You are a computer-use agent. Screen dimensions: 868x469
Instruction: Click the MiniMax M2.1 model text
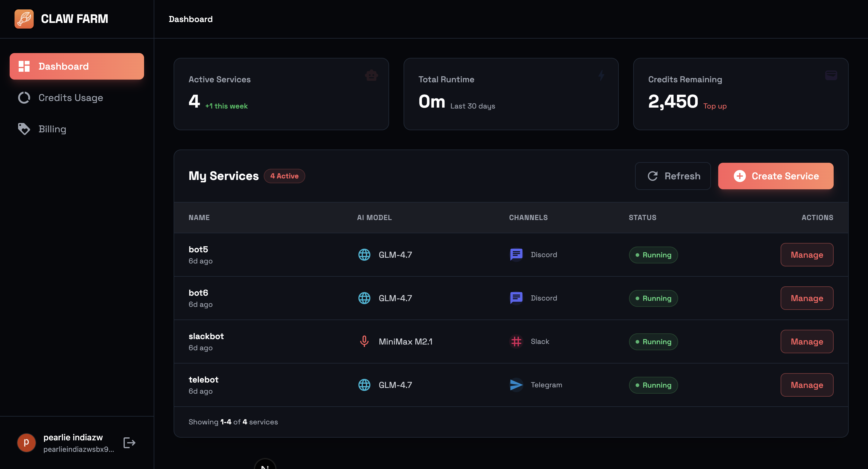pos(406,342)
